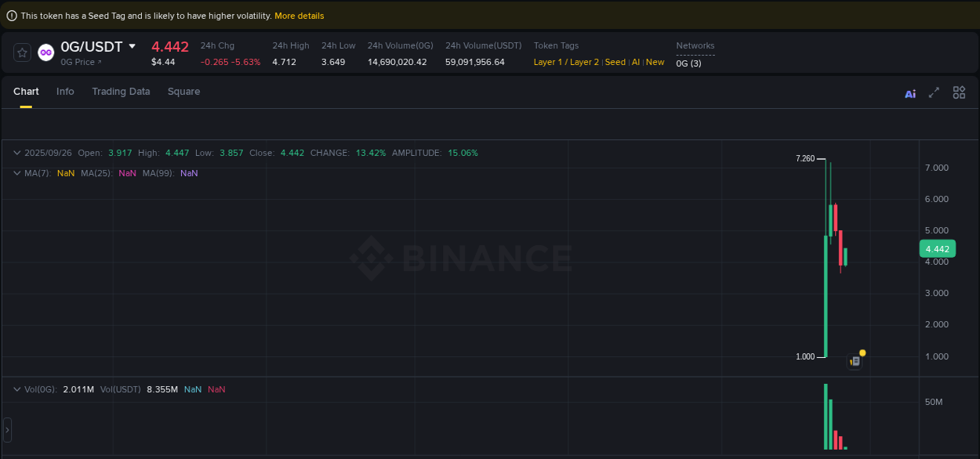The width and height of the screenshot is (980, 459).
Task: Click the 0G token logo
Action: pyautogui.click(x=45, y=52)
